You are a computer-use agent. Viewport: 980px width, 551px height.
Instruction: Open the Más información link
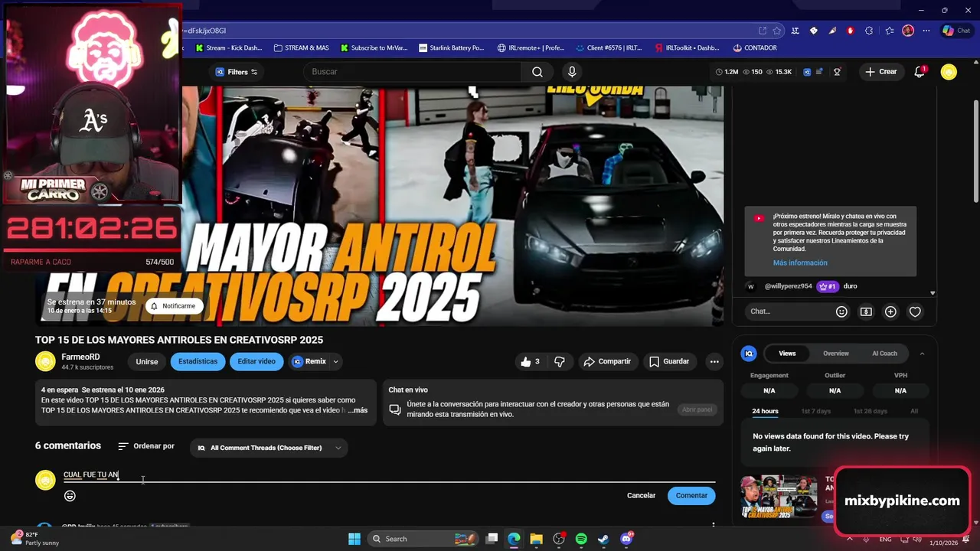pos(800,263)
